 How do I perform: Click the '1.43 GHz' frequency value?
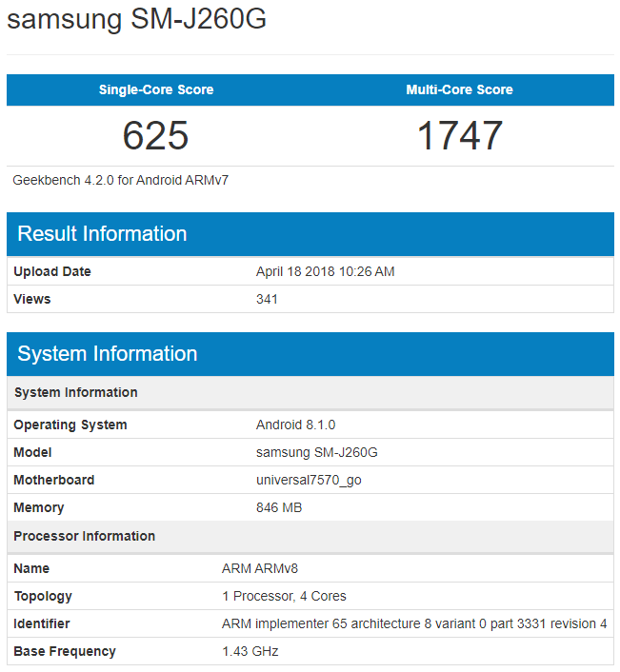coord(250,651)
